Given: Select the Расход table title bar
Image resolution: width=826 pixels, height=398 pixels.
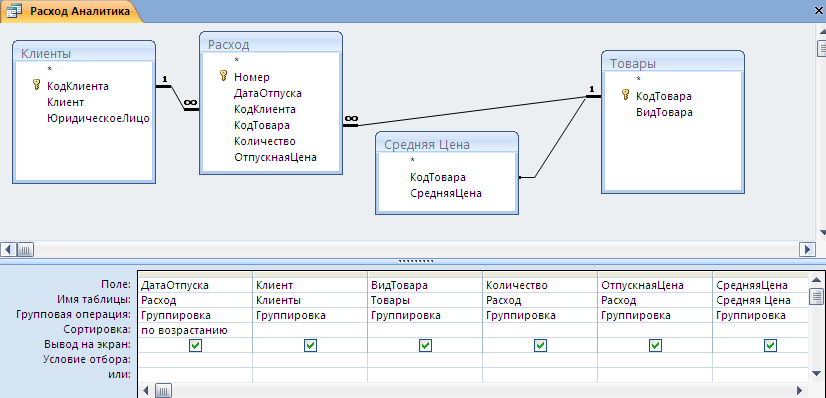Looking at the screenshot, I should [x=271, y=44].
